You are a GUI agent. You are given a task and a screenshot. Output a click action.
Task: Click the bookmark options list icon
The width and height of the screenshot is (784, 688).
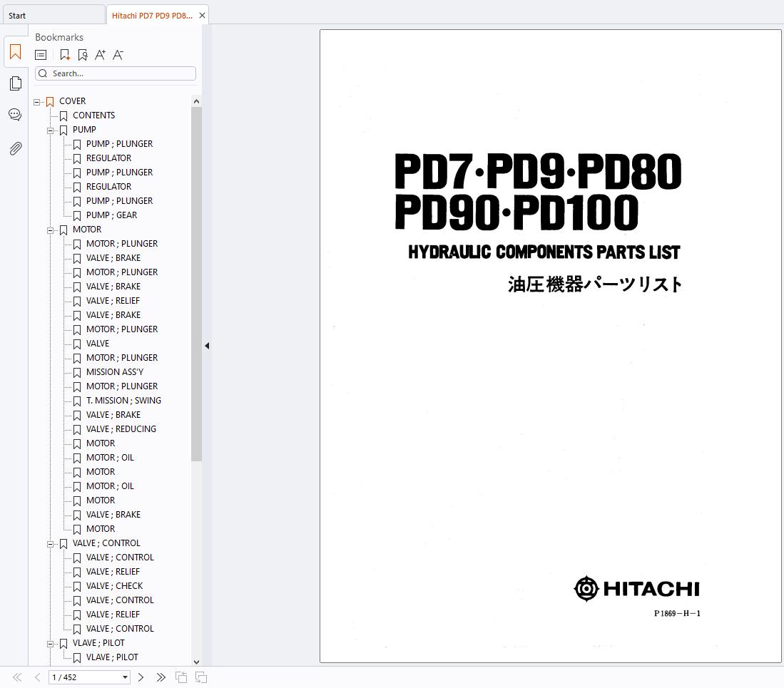point(41,55)
